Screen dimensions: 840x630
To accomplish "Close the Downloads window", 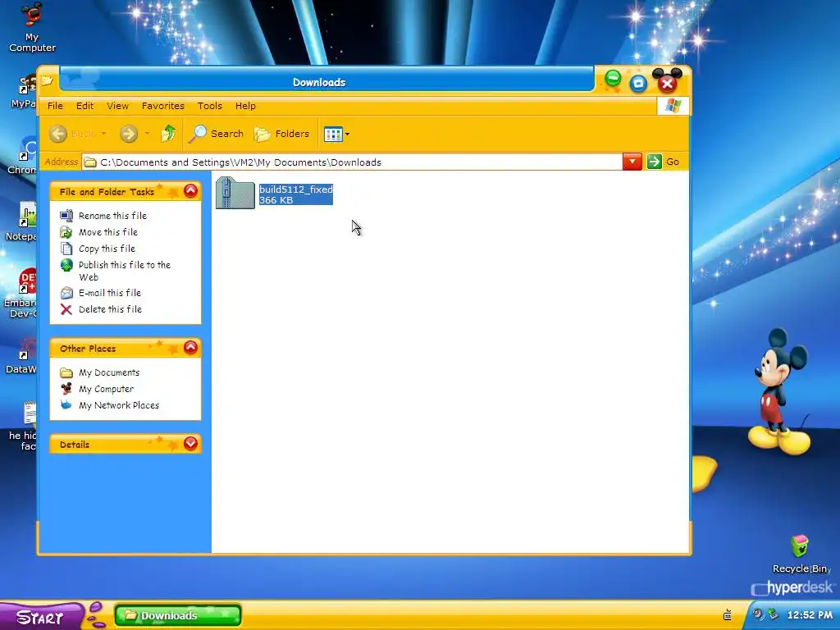I will point(667,84).
